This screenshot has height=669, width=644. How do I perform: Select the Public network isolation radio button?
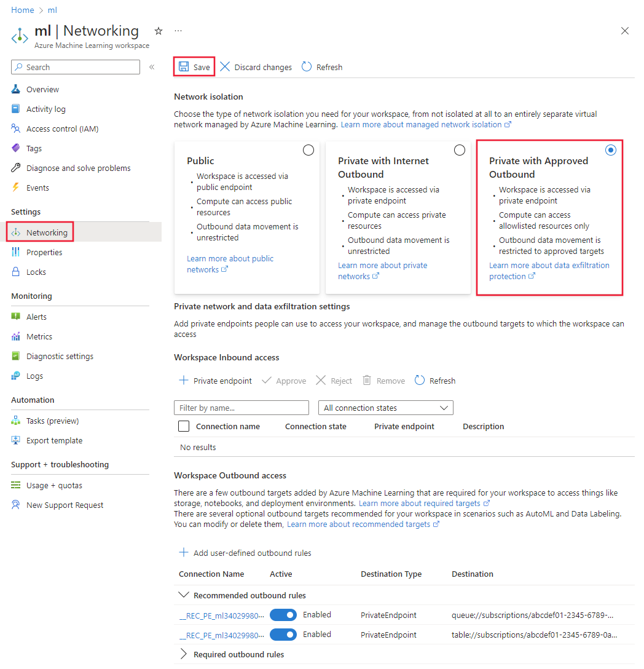[308, 150]
